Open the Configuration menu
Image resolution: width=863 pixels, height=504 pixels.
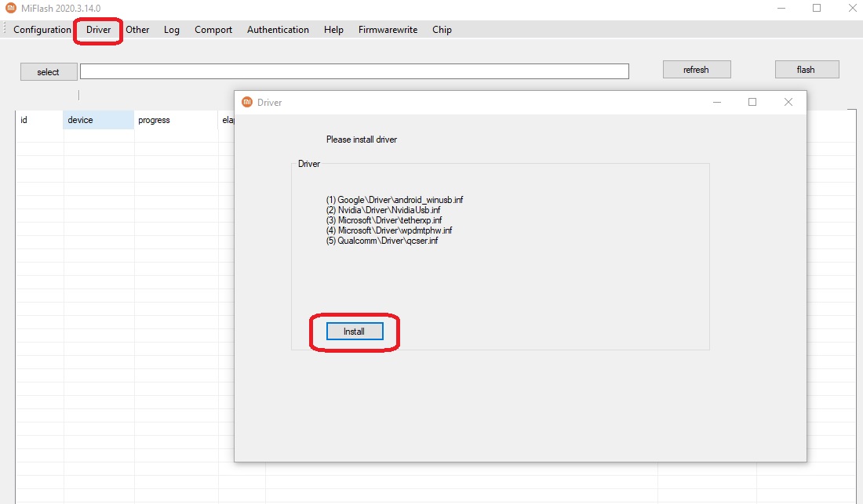(42, 30)
